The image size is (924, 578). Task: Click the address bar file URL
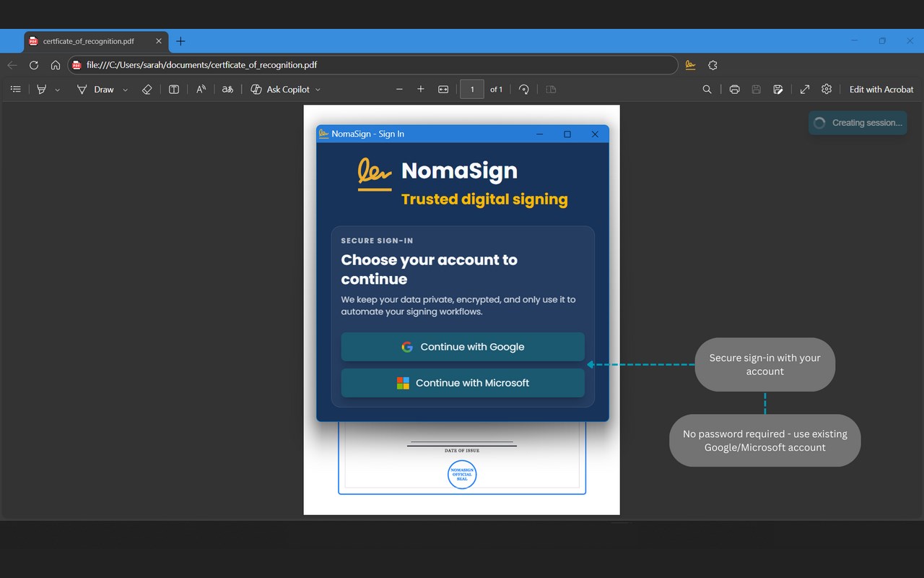point(201,65)
